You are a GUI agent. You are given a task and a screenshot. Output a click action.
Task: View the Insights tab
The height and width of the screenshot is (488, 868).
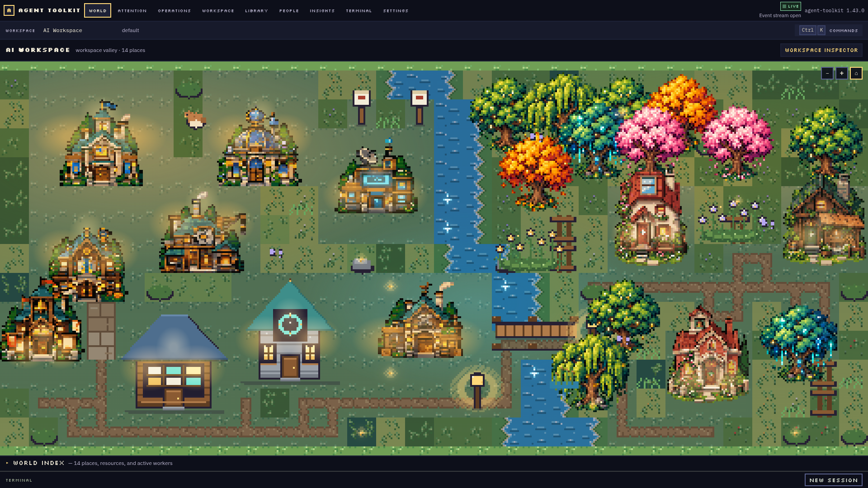click(322, 10)
